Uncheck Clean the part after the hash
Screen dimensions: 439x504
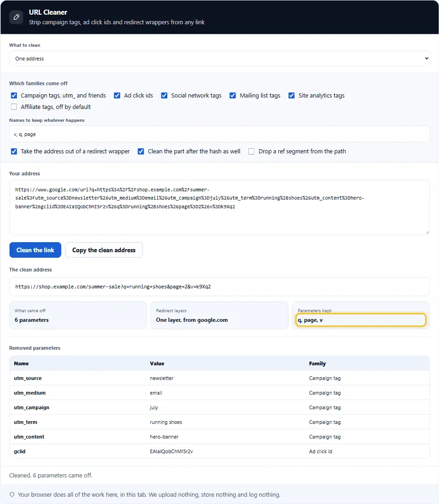[141, 152]
